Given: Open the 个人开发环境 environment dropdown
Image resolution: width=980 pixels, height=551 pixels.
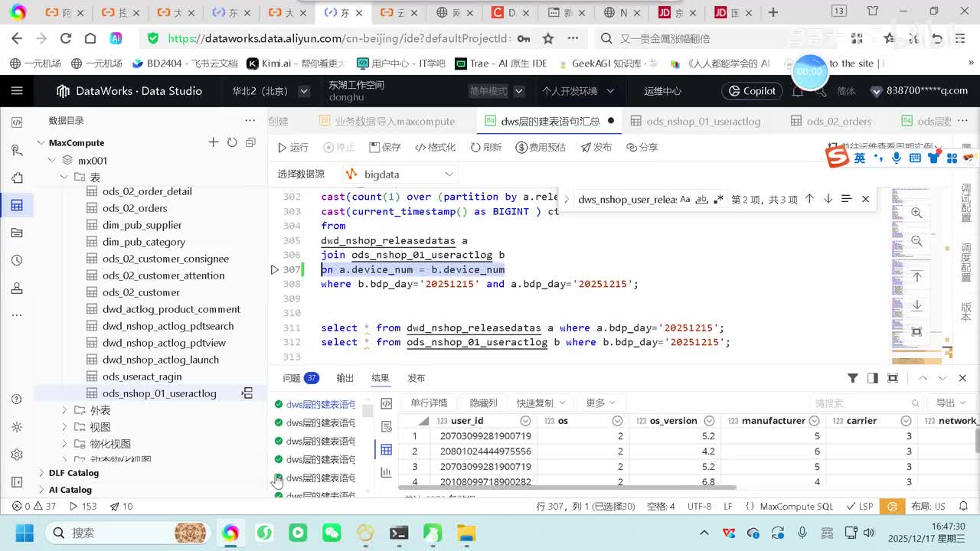Looking at the screenshot, I should [x=578, y=91].
